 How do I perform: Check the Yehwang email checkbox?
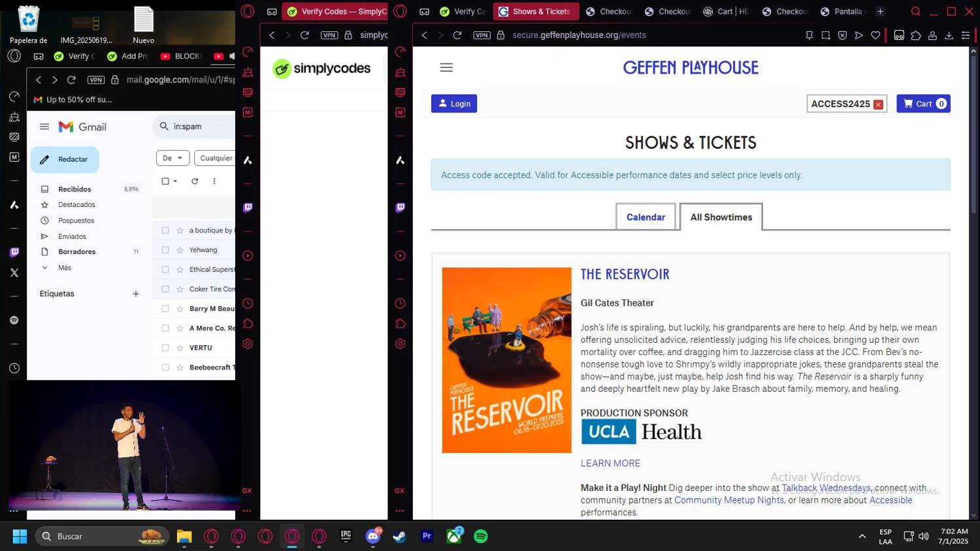pyautogui.click(x=165, y=250)
